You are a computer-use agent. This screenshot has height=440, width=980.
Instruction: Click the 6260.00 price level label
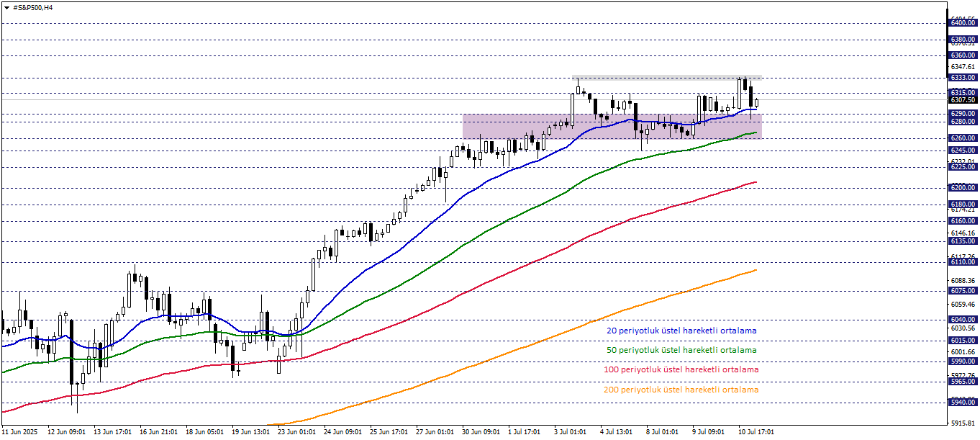pyautogui.click(x=963, y=138)
